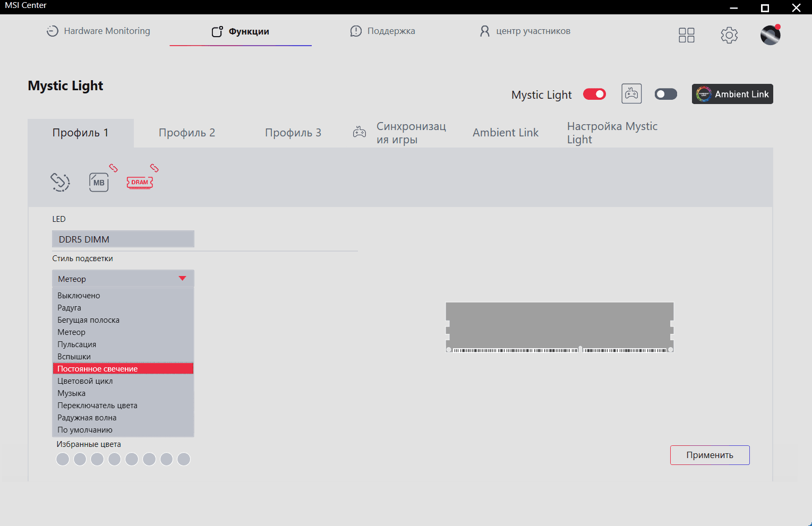
Task: Choose Радужная волна lighting style
Action: point(123,418)
